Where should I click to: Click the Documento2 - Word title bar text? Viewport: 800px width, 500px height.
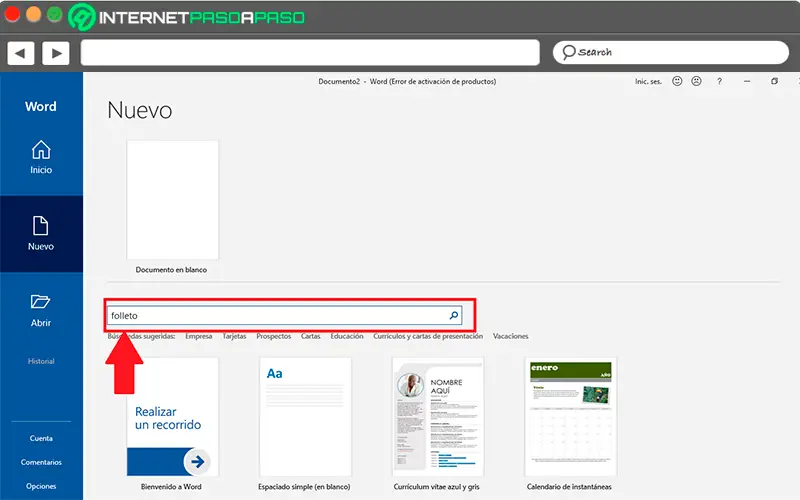(x=407, y=81)
